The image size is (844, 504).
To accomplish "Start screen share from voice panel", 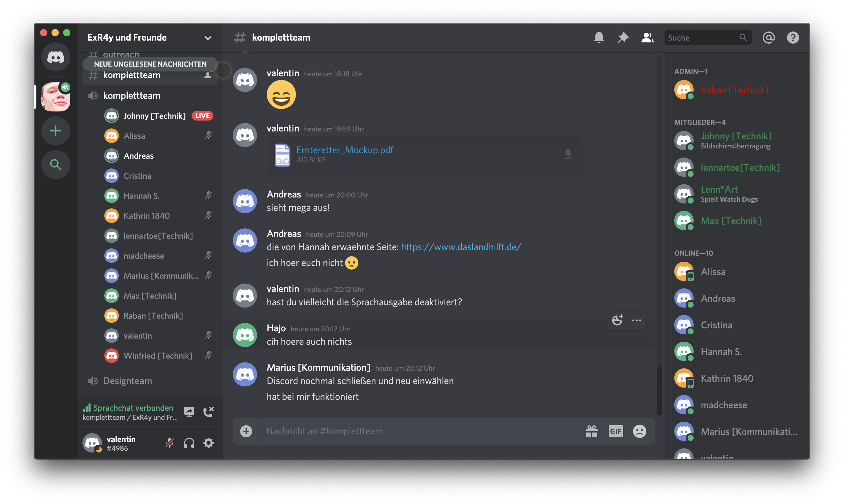I will tap(189, 412).
